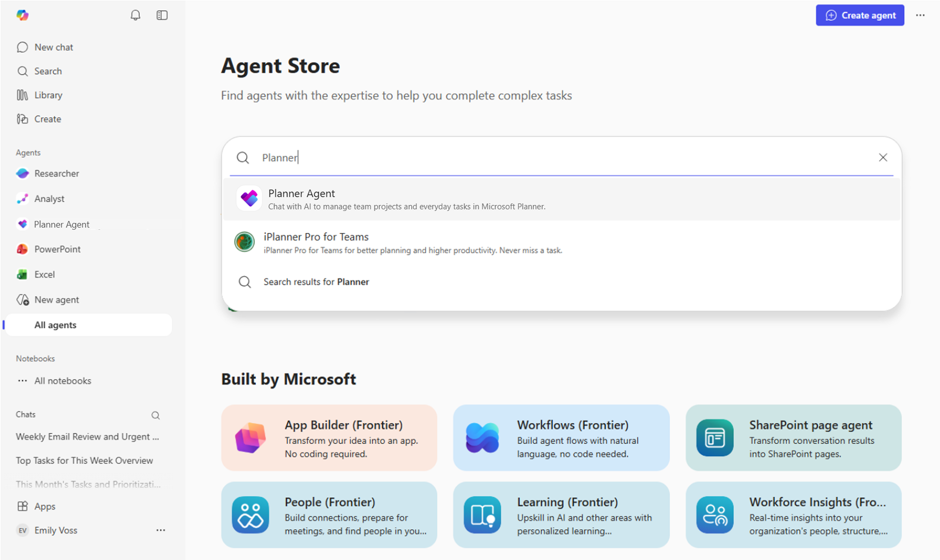Open Workflows (Frontier) card
940x560 pixels.
tap(561, 438)
